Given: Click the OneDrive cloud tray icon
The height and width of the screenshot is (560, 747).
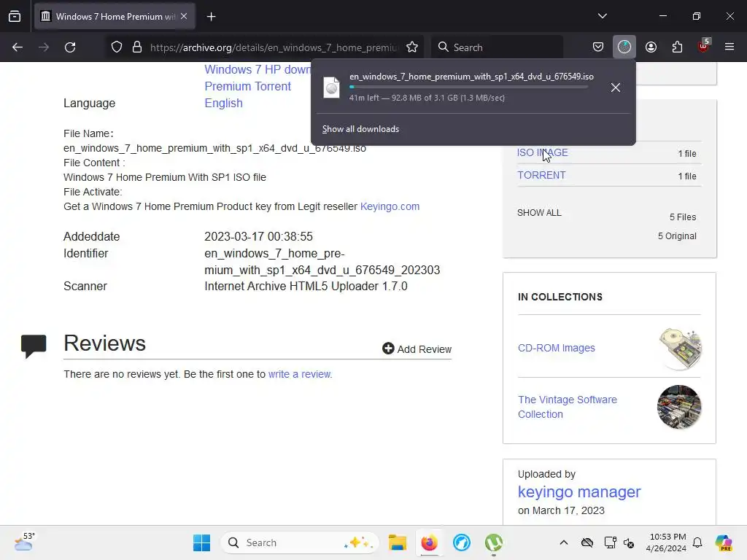Looking at the screenshot, I should (x=587, y=542).
